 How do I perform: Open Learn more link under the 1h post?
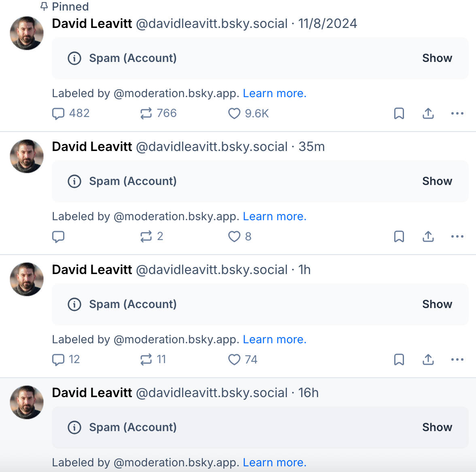click(274, 340)
